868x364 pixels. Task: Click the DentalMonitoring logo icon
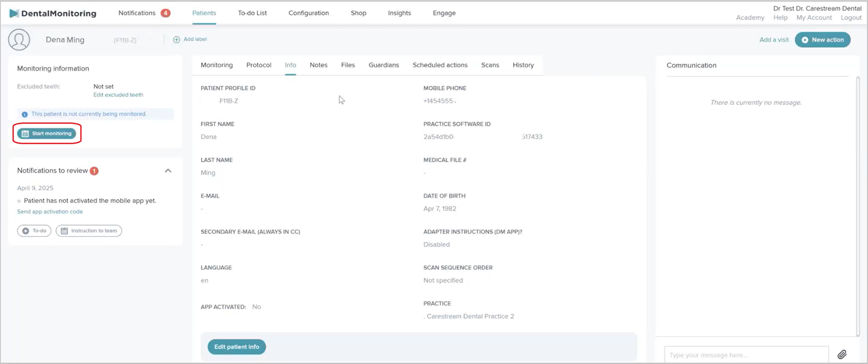tap(13, 13)
